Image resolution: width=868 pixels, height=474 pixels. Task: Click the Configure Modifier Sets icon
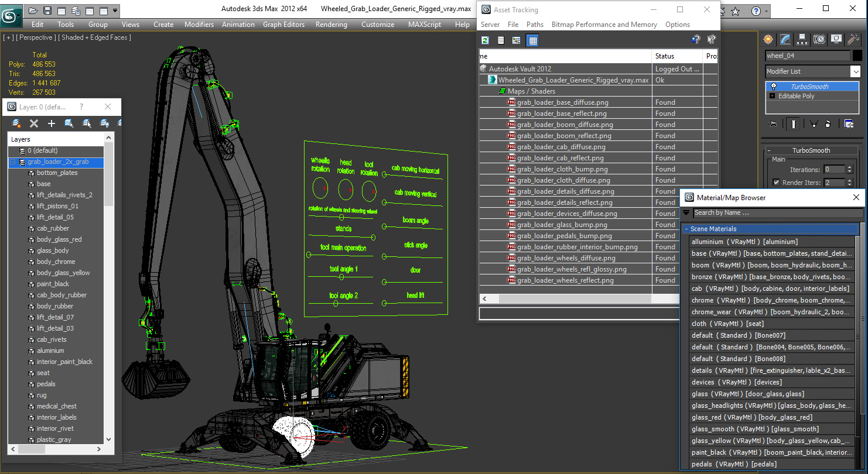(x=849, y=123)
